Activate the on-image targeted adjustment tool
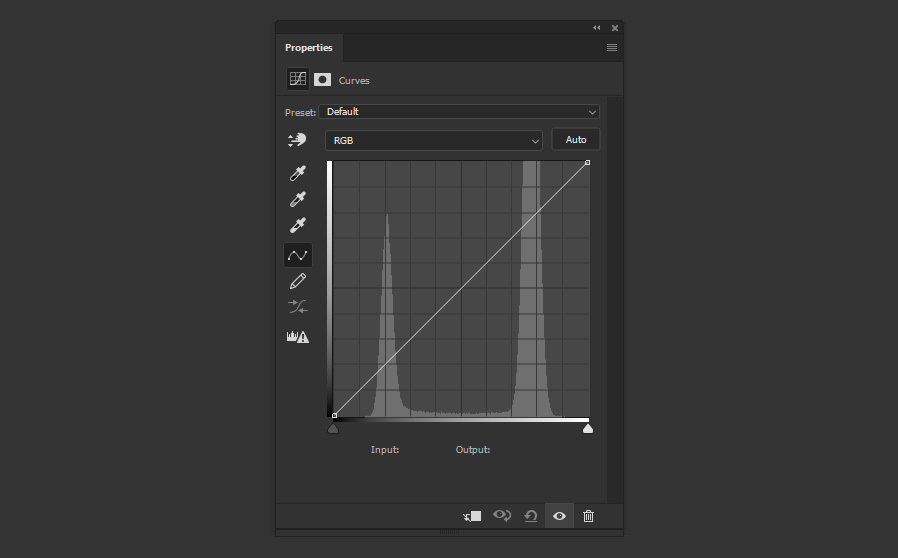898x558 pixels. pos(297,140)
